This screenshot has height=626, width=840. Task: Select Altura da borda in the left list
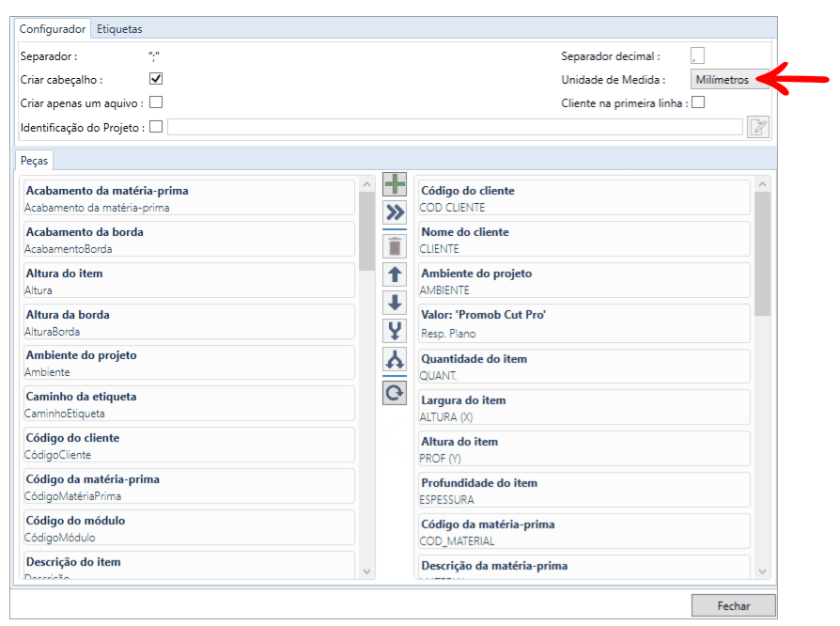(189, 322)
